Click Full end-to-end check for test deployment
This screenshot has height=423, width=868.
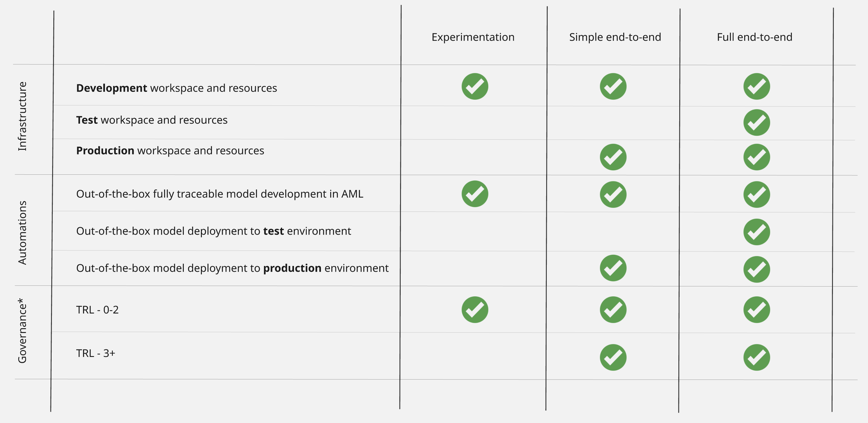pyautogui.click(x=756, y=232)
